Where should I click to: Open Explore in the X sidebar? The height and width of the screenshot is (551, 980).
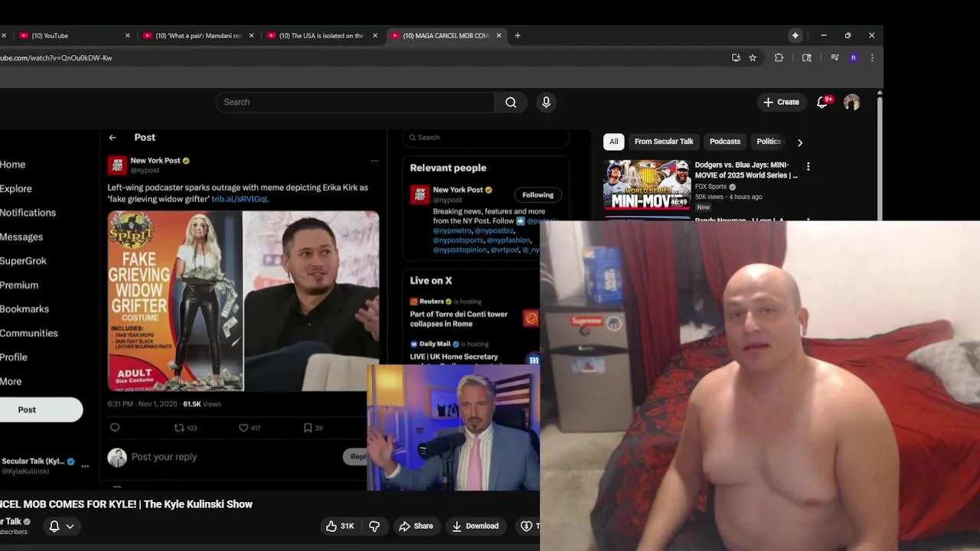click(x=16, y=188)
